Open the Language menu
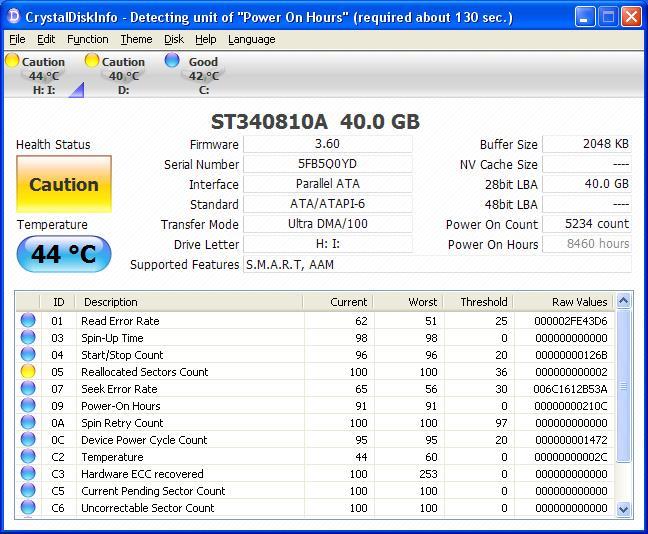Viewport: 648px width, 534px height. click(x=252, y=39)
